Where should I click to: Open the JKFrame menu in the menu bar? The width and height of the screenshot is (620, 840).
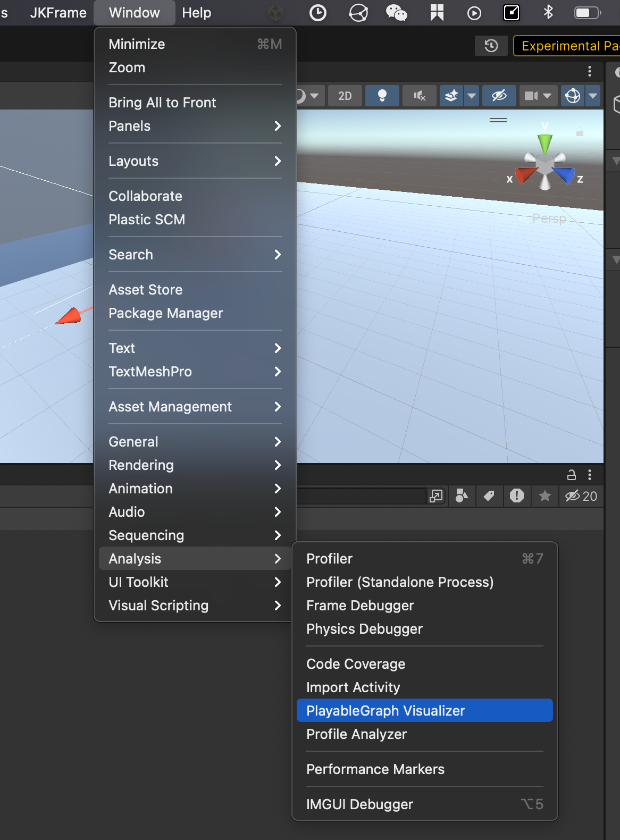(58, 13)
